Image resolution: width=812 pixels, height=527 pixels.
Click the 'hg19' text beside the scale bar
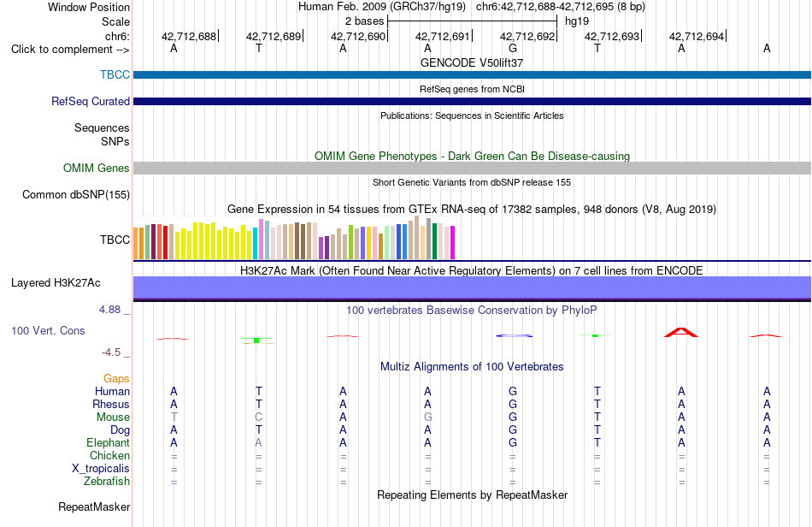click(577, 21)
